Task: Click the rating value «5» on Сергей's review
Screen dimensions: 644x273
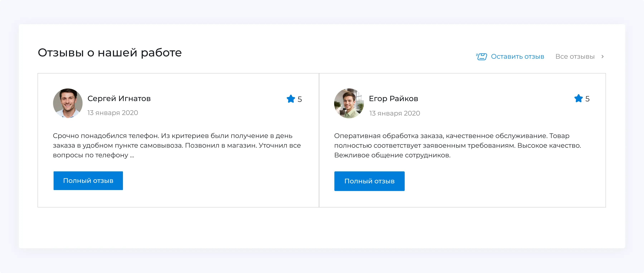Action: [x=300, y=99]
